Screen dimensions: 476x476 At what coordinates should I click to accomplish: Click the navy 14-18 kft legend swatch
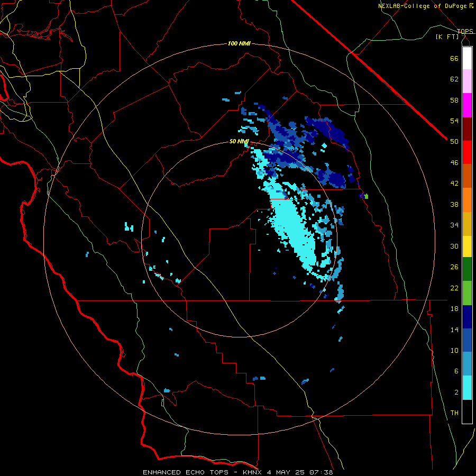[467, 317]
